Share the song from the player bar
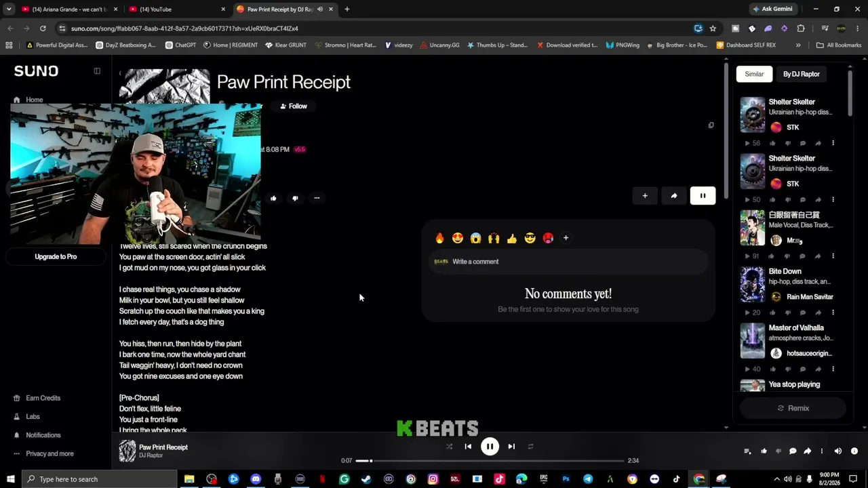This screenshot has height=488, width=868. 807,451
